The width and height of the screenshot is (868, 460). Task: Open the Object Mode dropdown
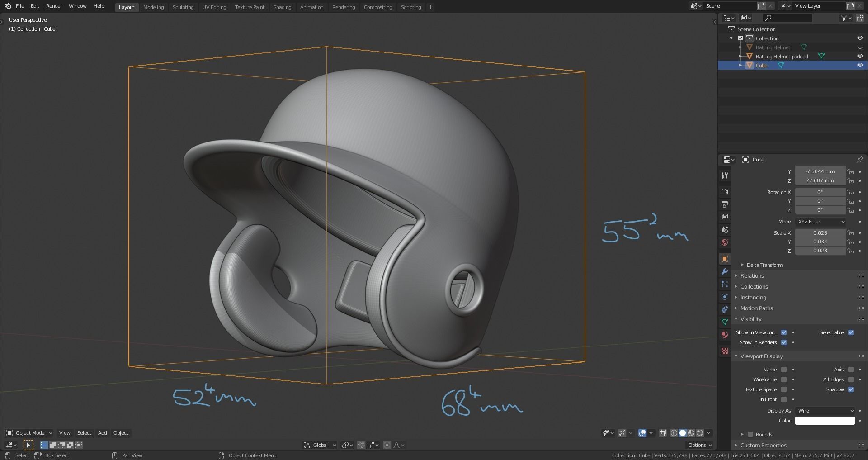pos(29,433)
